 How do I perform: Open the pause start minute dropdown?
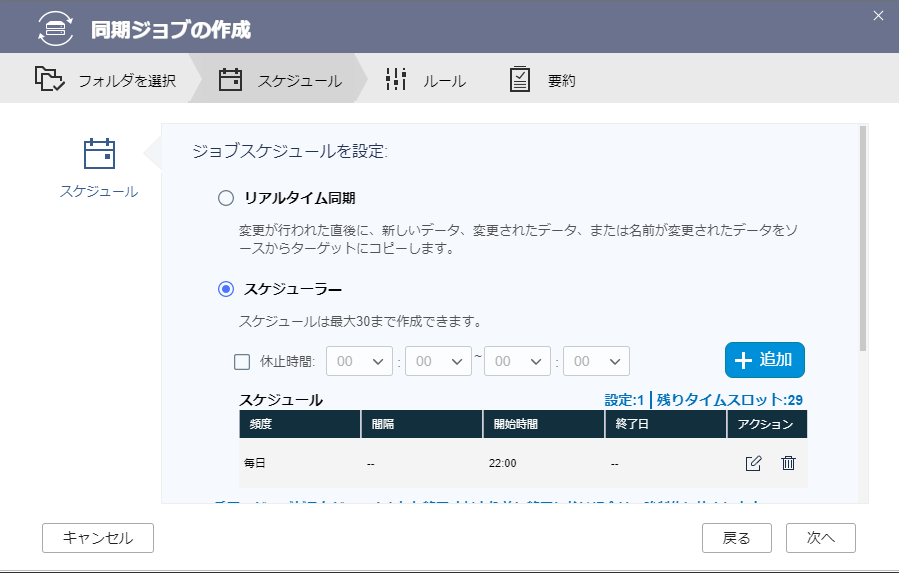[438, 362]
